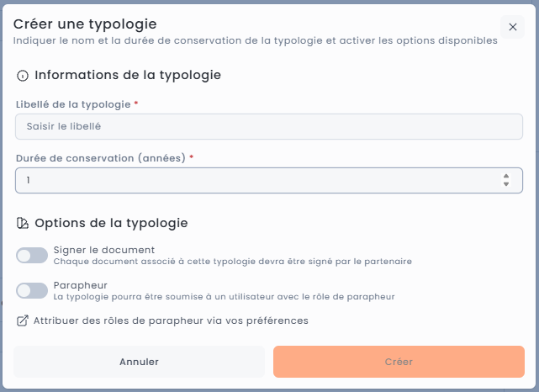Increase the conservation duration with the up arrow

506,176
